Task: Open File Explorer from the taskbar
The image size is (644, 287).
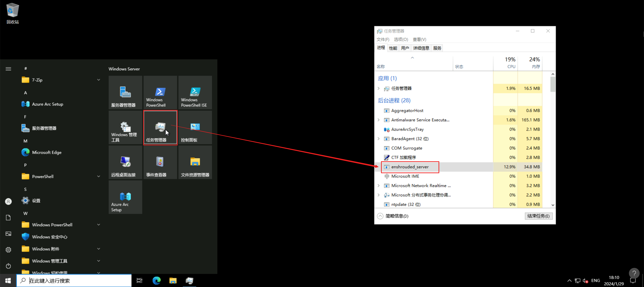Action: (x=173, y=280)
